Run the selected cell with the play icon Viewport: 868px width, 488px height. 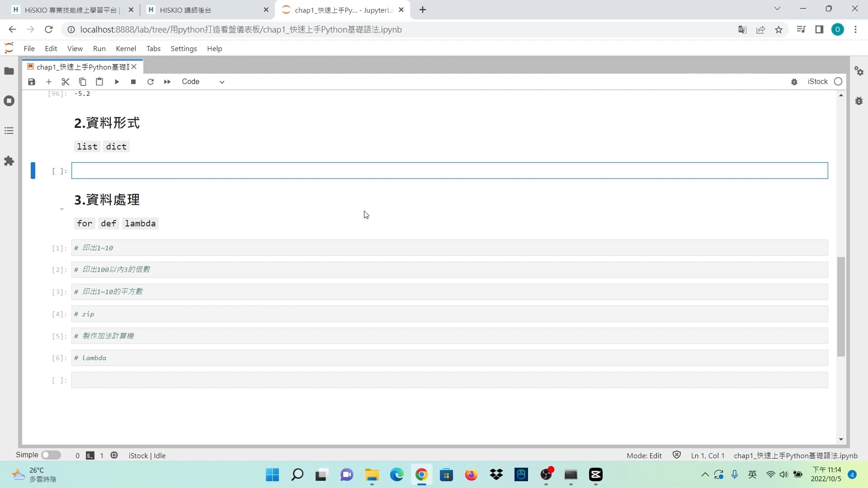coord(117,82)
